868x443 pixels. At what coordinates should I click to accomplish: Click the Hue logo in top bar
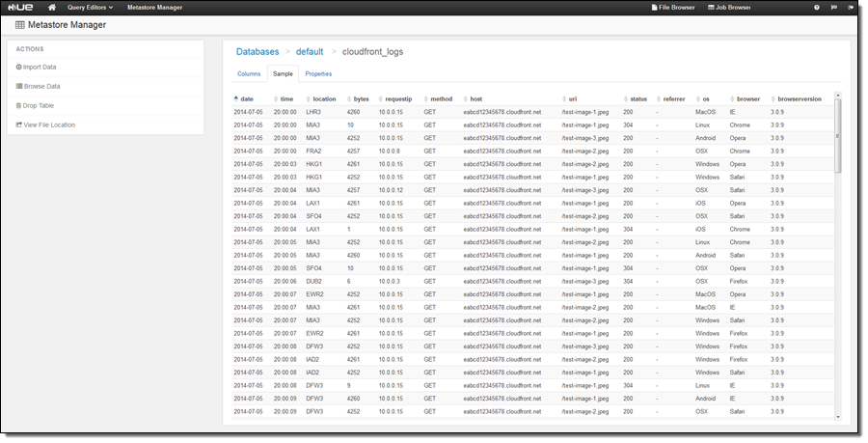click(x=20, y=7)
